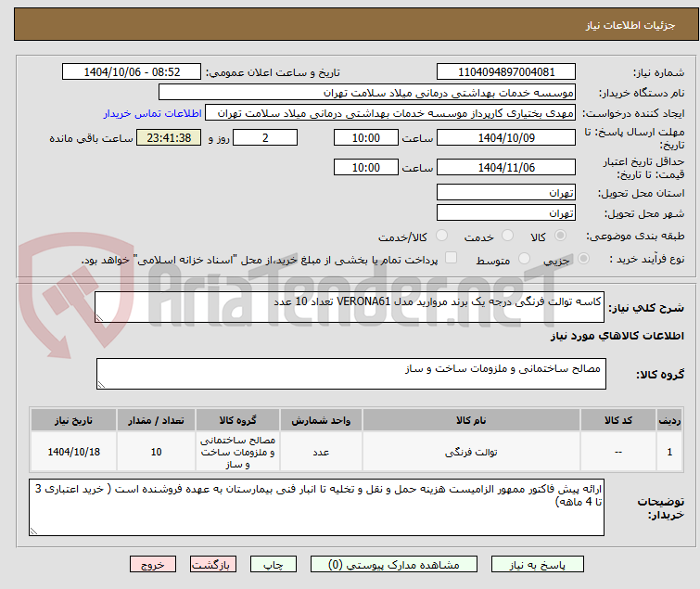The height and width of the screenshot is (589, 700).
Task: Click the 'نام کالا' column header
Action: click(471, 420)
